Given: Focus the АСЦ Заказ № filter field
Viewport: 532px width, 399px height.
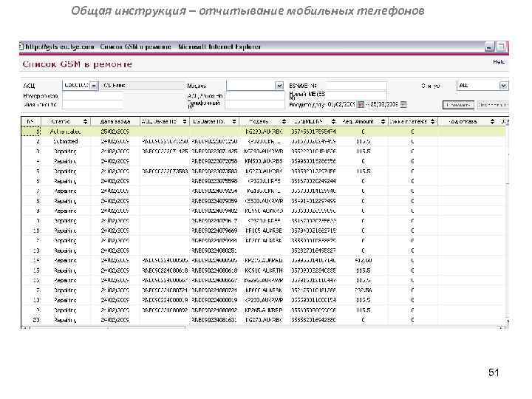Looking at the screenshot, I should pos(255,96).
